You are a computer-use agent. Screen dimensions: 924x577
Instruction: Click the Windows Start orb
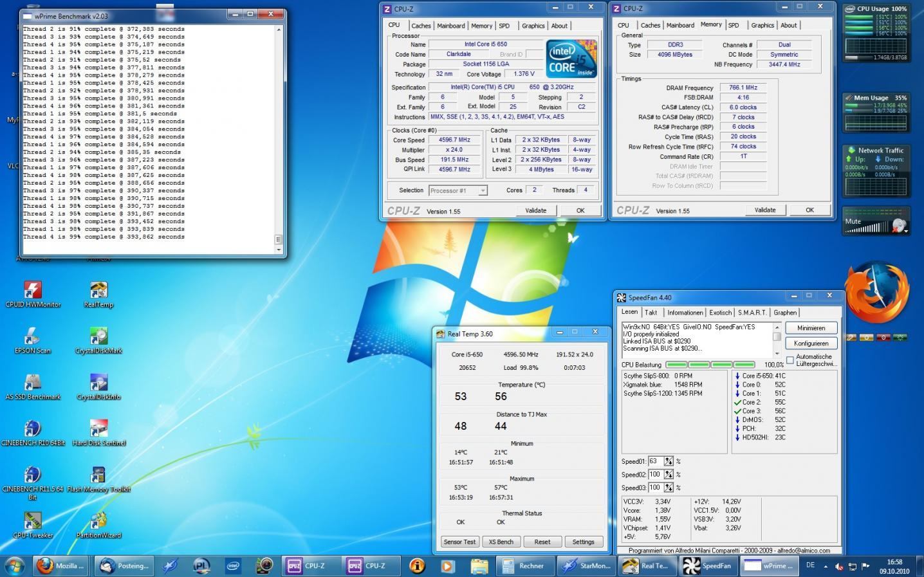14,566
